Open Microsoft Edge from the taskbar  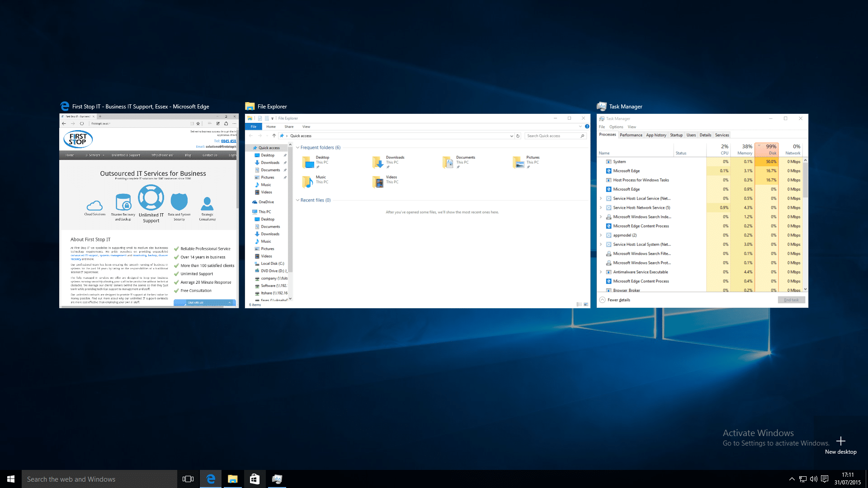211,479
